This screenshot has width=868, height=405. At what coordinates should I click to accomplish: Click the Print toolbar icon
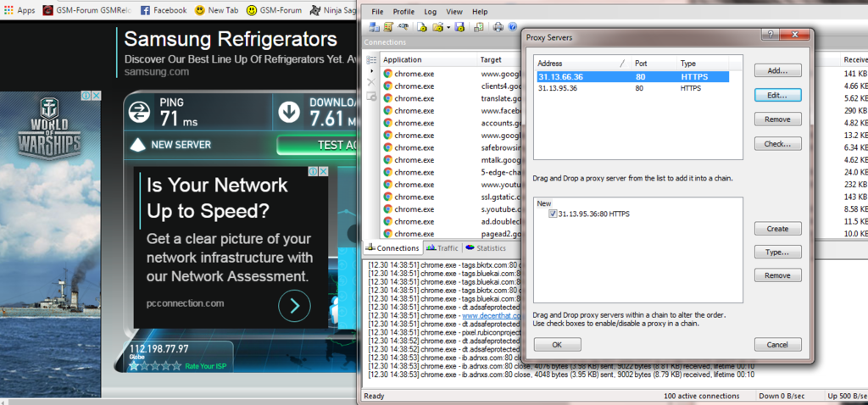pos(498,26)
